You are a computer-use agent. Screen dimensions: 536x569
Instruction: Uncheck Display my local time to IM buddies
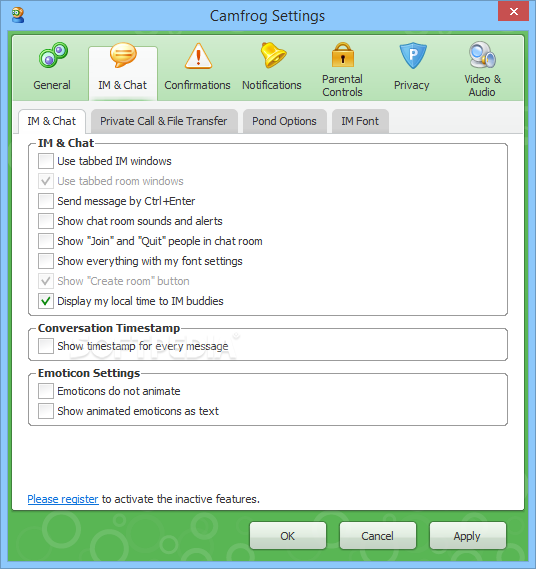point(46,301)
